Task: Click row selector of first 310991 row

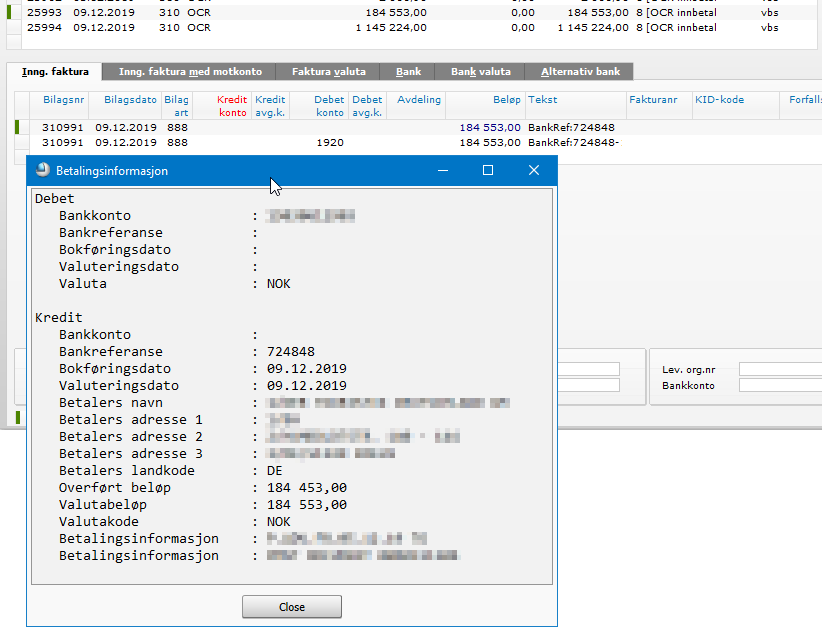Action: tap(22, 127)
